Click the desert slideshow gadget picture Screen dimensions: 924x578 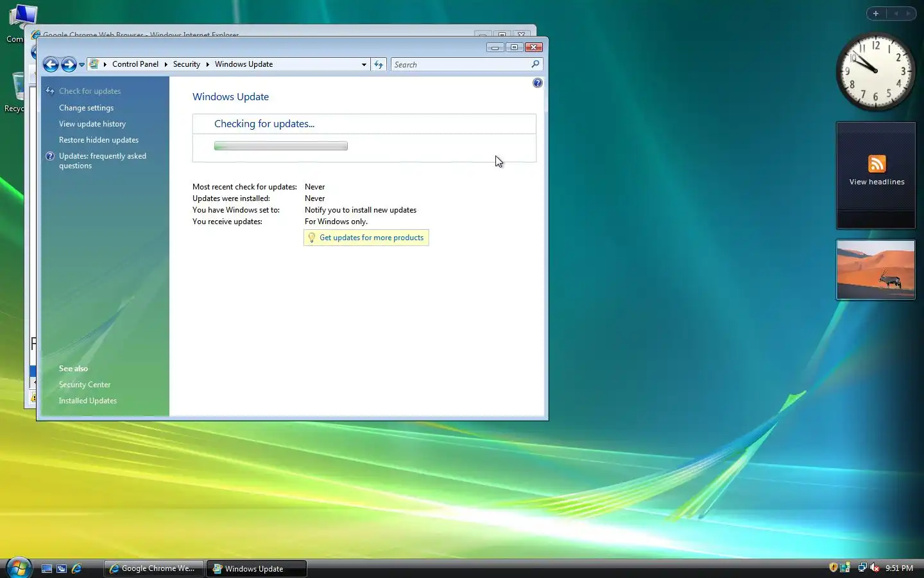[x=876, y=270]
